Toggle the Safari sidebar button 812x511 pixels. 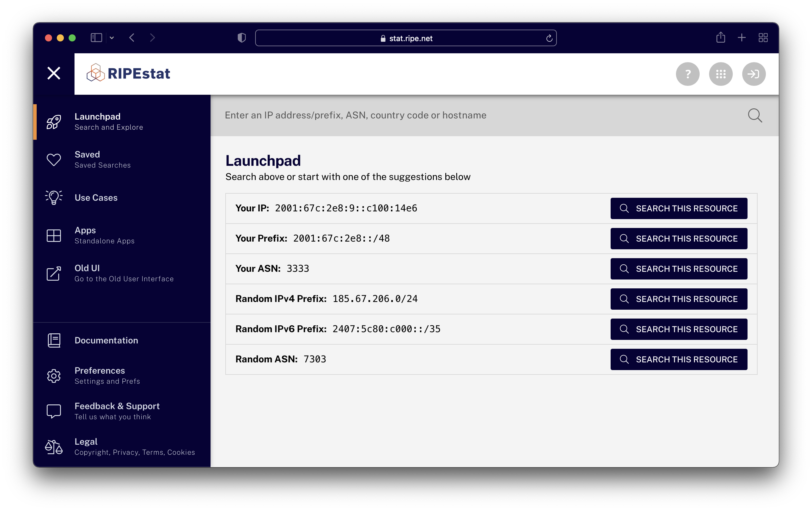click(96, 38)
